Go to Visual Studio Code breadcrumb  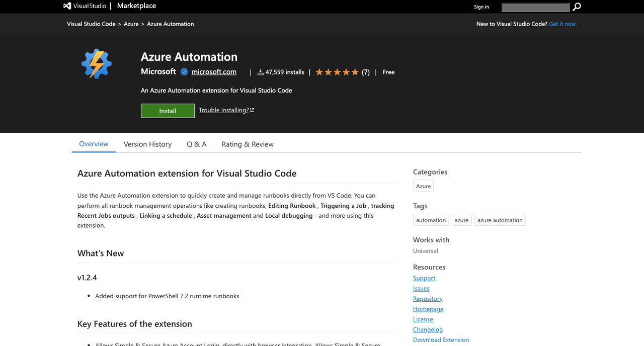91,24
